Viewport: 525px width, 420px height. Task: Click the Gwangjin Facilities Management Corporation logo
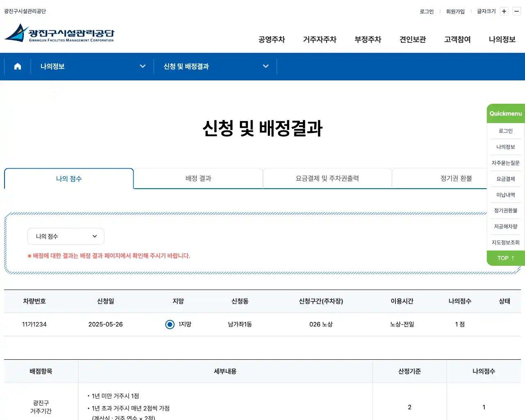[x=60, y=34]
